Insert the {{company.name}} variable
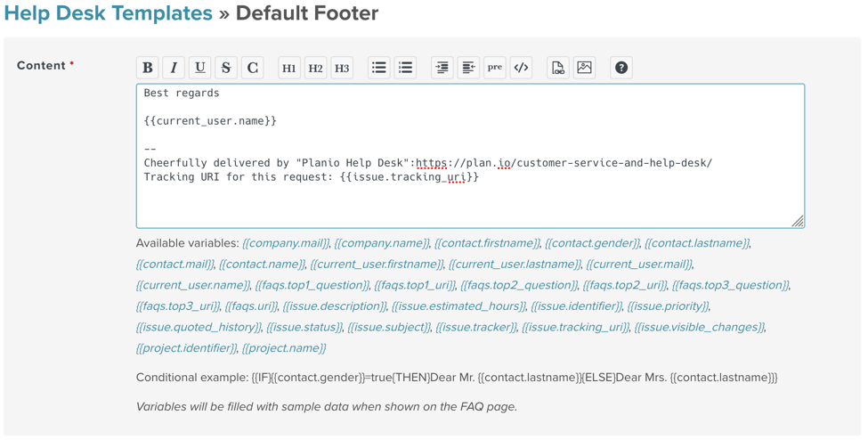Image resolution: width=868 pixels, height=440 pixels. (x=382, y=243)
